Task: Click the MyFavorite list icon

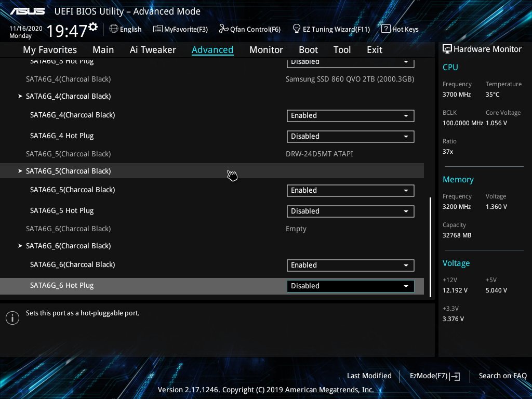Action: pyautogui.click(x=158, y=29)
